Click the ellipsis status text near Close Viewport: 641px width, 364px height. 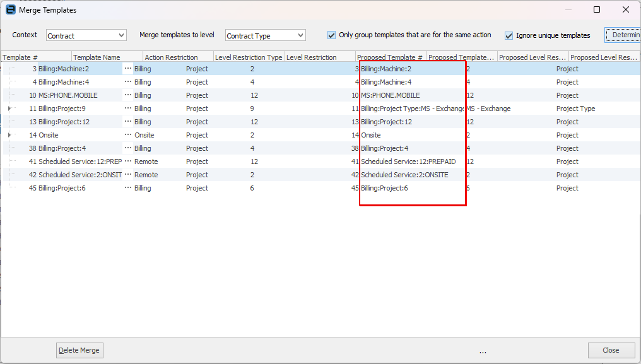coord(483,352)
